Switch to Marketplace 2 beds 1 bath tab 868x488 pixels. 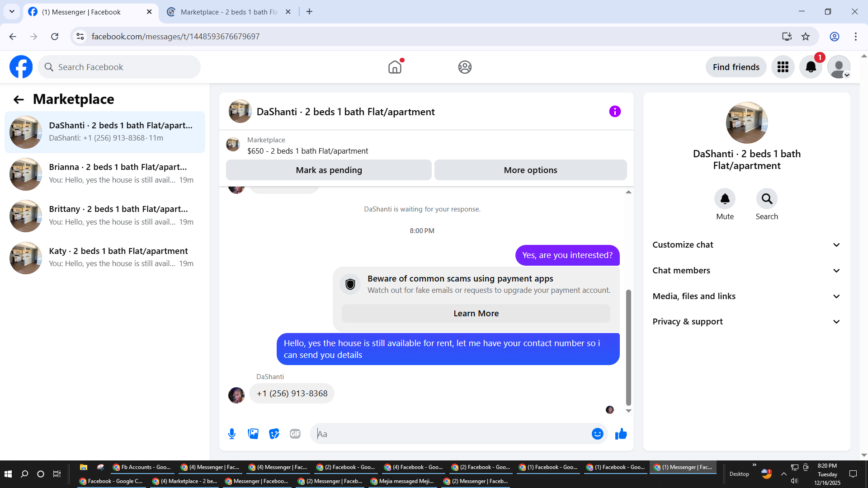[x=229, y=12]
